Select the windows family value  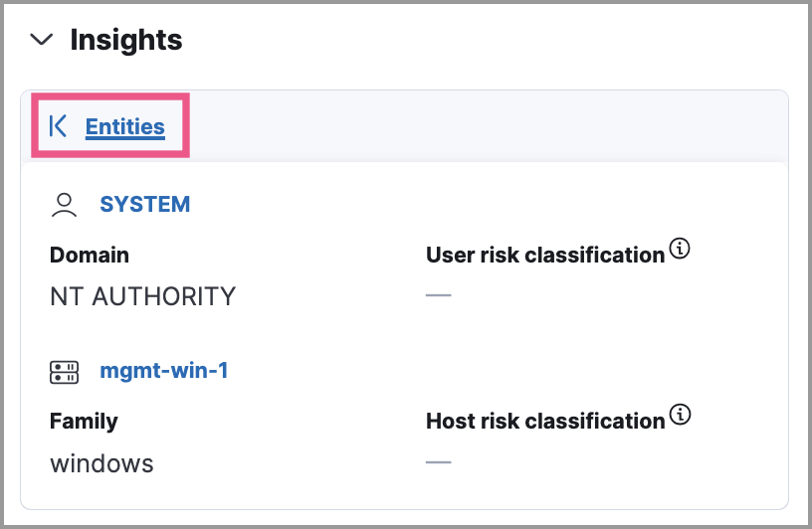[x=101, y=463]
